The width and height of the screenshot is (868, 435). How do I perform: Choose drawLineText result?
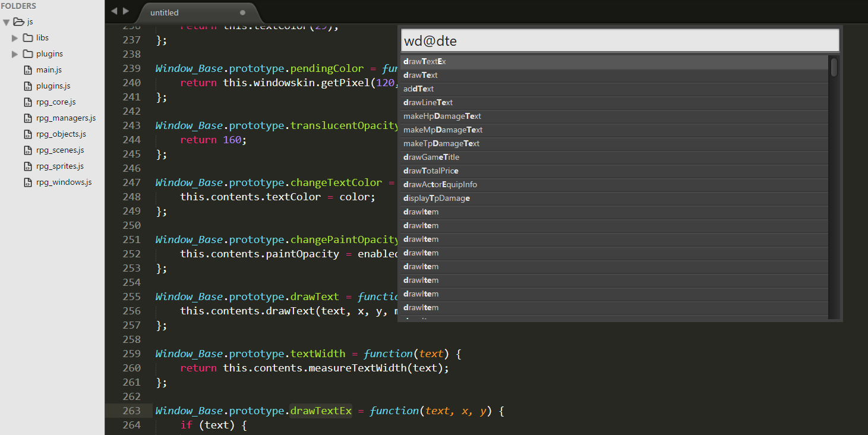[614, 103]
